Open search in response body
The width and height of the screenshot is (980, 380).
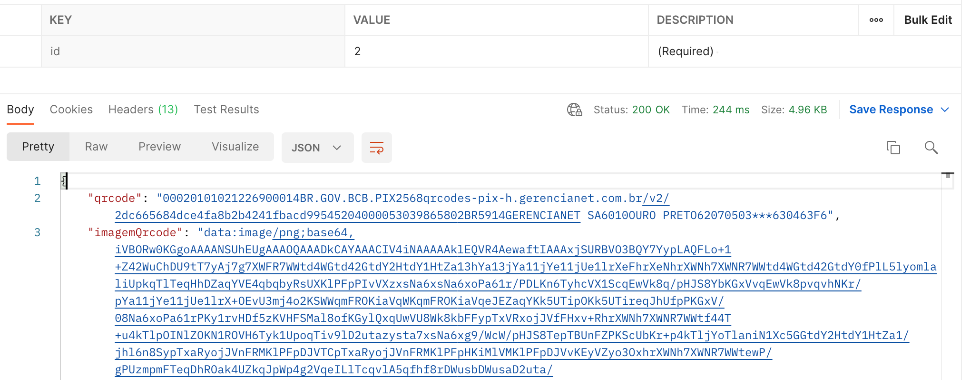pyautogui.click(x=931, y=148)
